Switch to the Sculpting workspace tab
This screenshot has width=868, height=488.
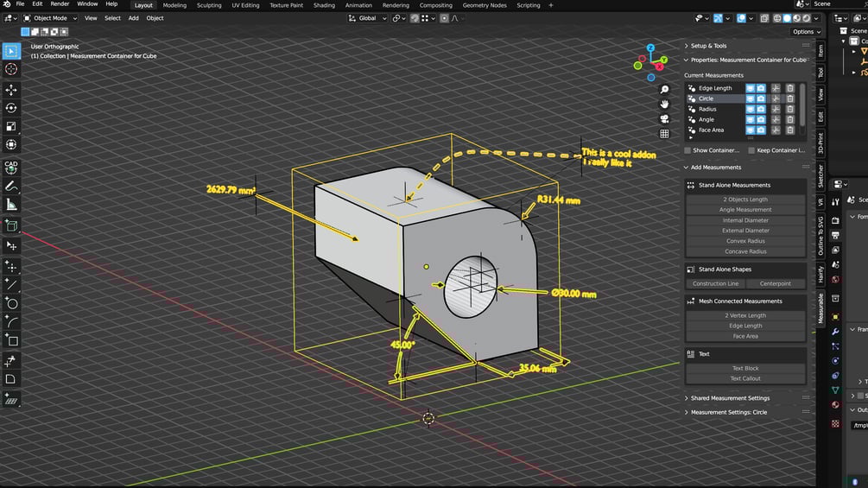click(x=209, y=5)
